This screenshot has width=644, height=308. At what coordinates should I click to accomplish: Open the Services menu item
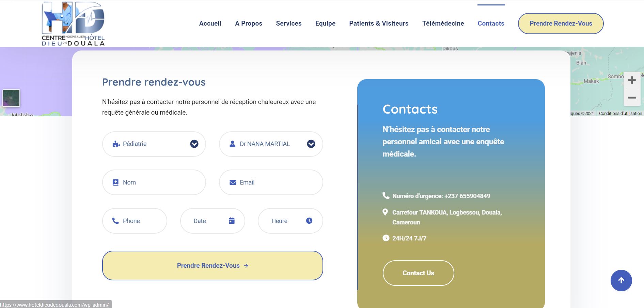288,24
